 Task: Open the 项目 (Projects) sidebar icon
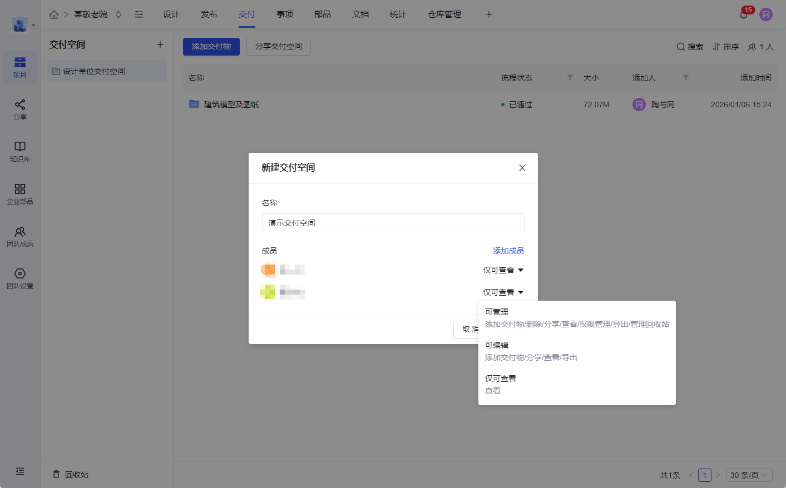20,66
